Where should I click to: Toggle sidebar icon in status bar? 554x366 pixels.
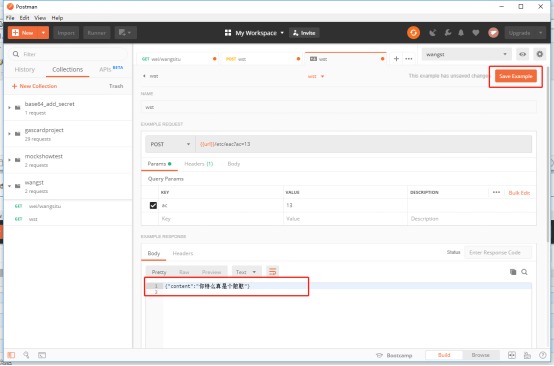[x=11, y=355]
